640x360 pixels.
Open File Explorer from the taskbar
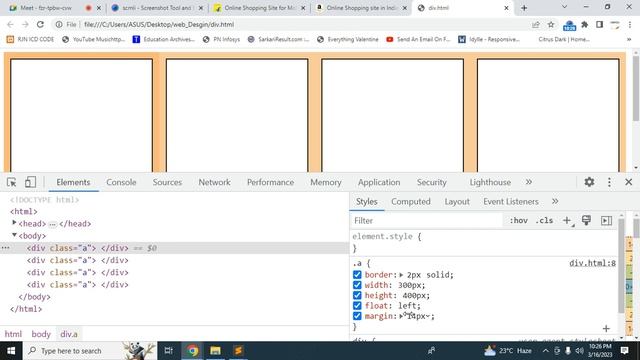(x=216, y=351)
